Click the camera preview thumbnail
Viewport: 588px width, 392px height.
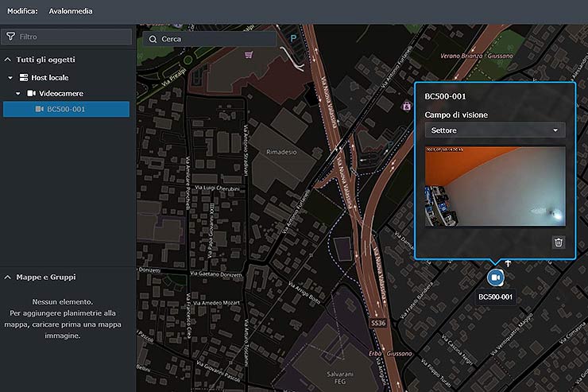[495, 186]
